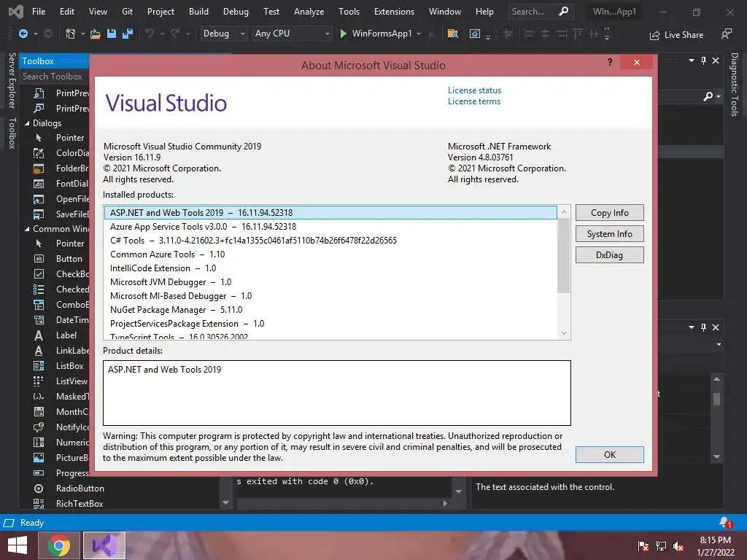Viewport: 747px width, 560px height.
Task: Open the Any CPU platform dropdown
Action: coord(292,34)
